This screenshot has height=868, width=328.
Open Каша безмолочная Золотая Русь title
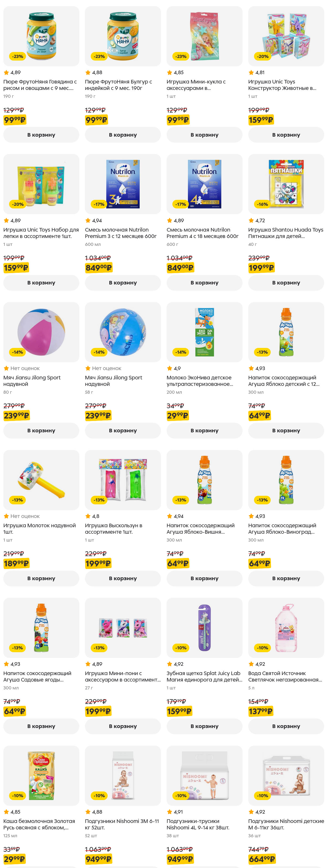tap(39, 824)
